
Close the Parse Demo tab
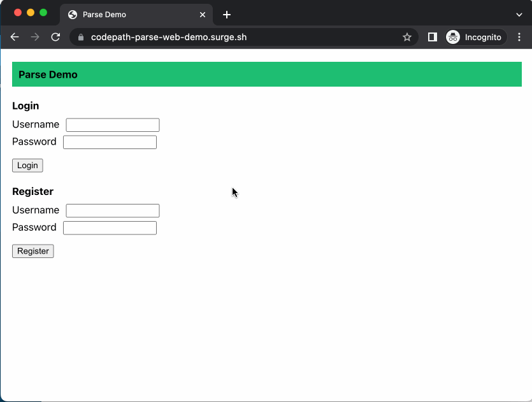[x=203, y=15]
